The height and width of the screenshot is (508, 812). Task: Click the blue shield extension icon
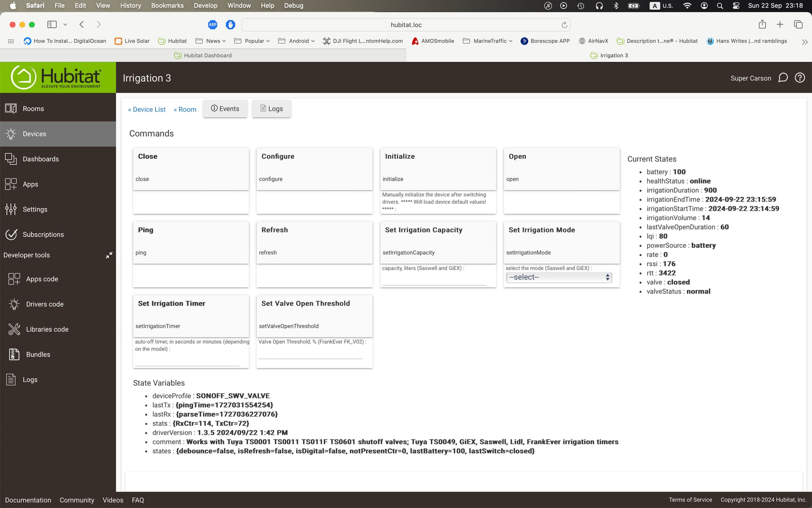click(x=230, y=25)
